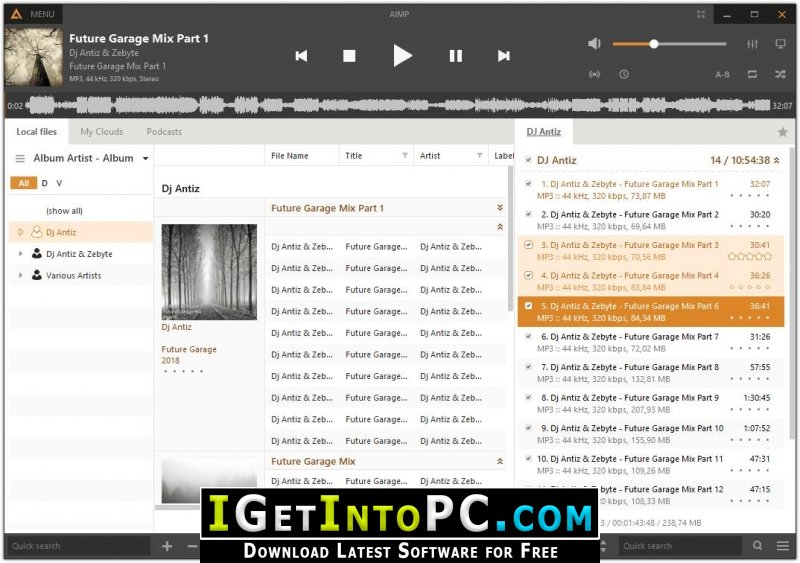The width and height of the screenshot is (800, 563).
Task: Add files with the plus icon
Action: (167, 546)
